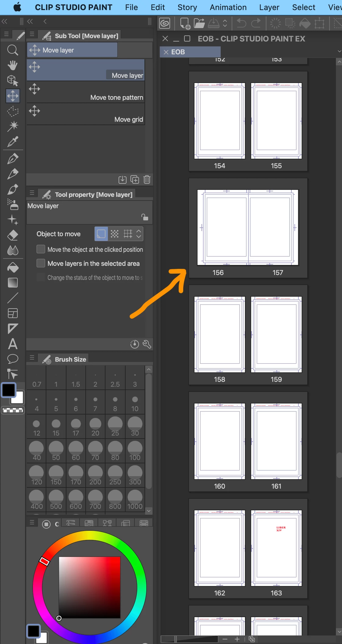The width and height of the screenshot is (342, 644).
Task: Select the Frame border tool
Action: tap(12, 313)
